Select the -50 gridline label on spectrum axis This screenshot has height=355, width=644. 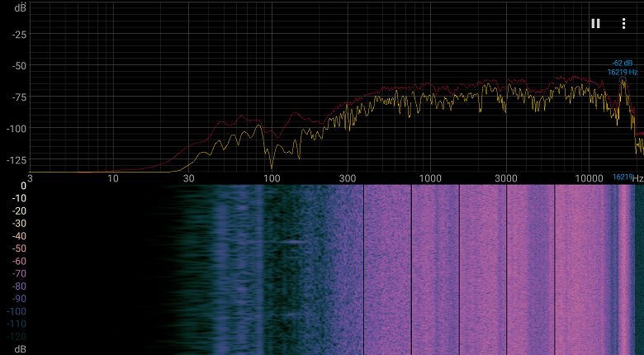(19, 66)
